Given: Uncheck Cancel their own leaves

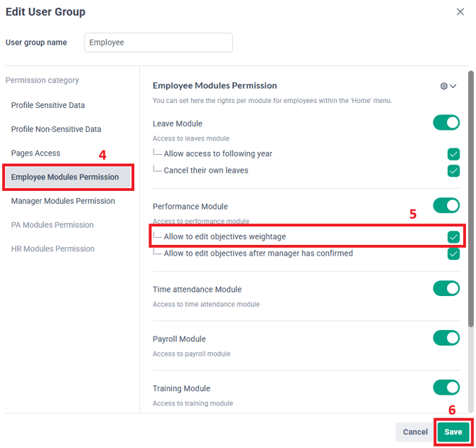Looking at the screenshot, I should pos(453,171).
